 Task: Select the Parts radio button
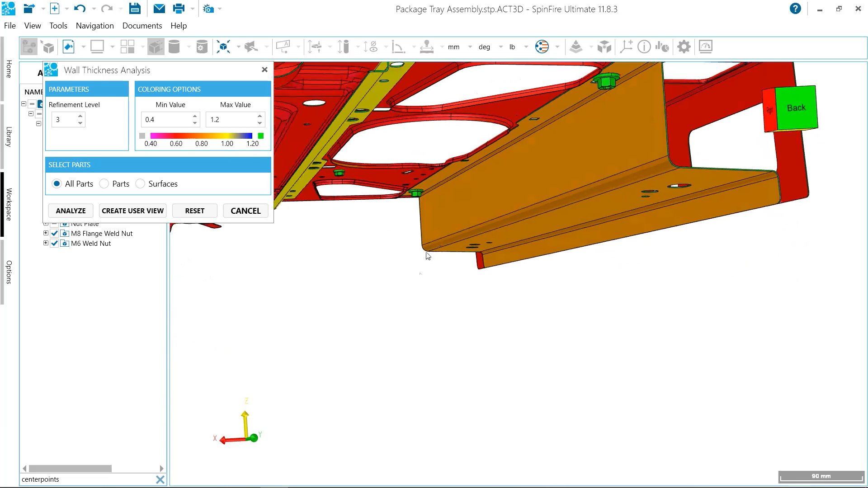(x=104, y=183)
